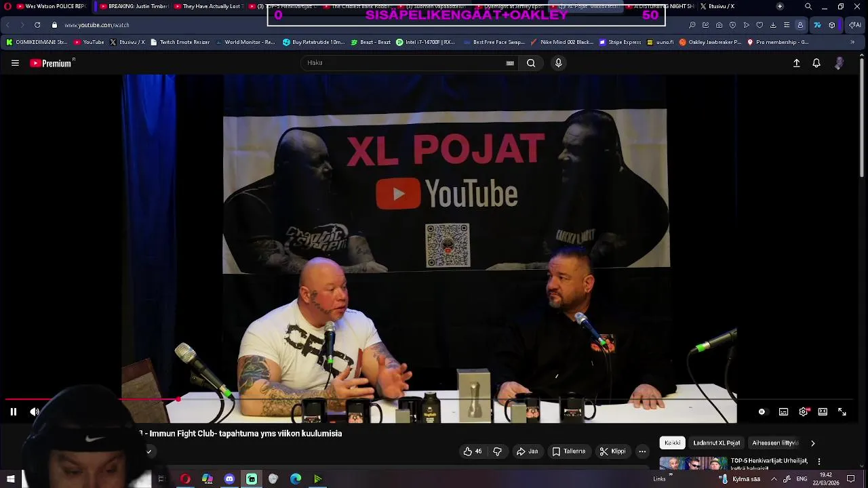Viewport: 868px width, 488px height.
Task: Open browser downloads icon in toolbar
Action: click(x=773, y=25)
